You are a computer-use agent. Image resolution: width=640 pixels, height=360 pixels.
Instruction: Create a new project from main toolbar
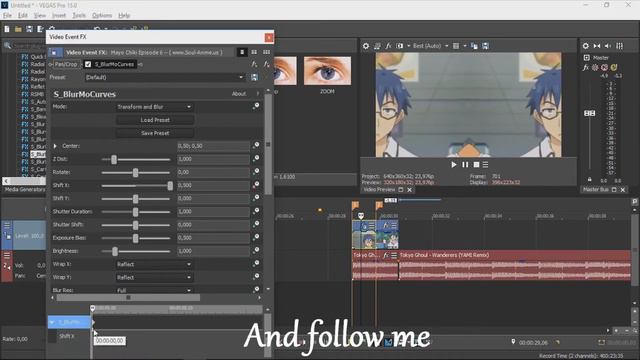click(x=7, y=29)
